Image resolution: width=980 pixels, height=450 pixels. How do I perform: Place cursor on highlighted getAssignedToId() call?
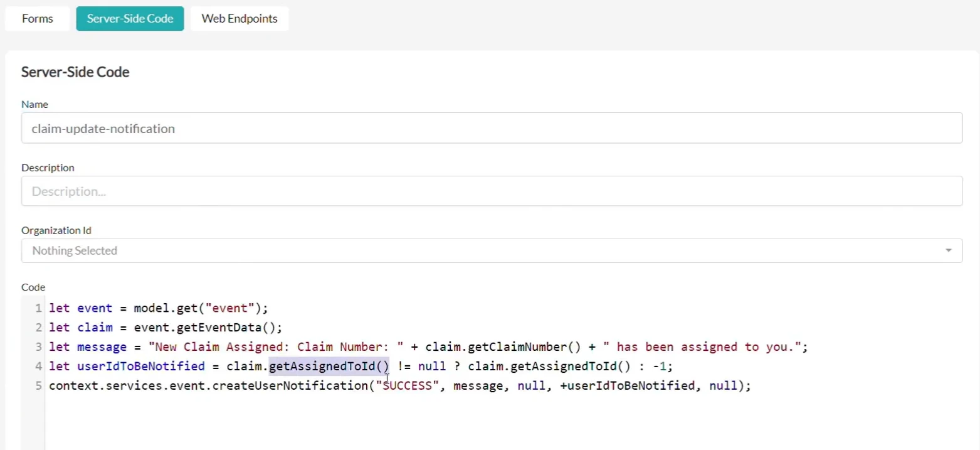click(329, 366)
